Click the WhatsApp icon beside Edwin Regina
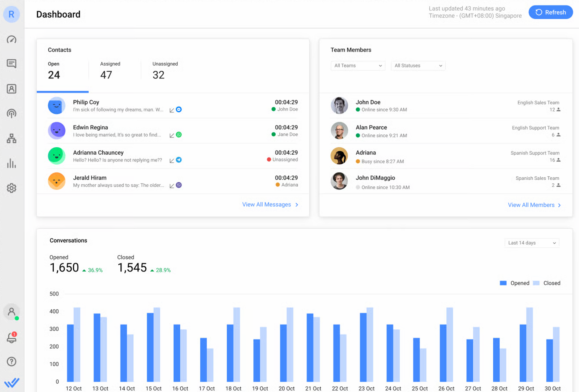 tap(179, 135)
